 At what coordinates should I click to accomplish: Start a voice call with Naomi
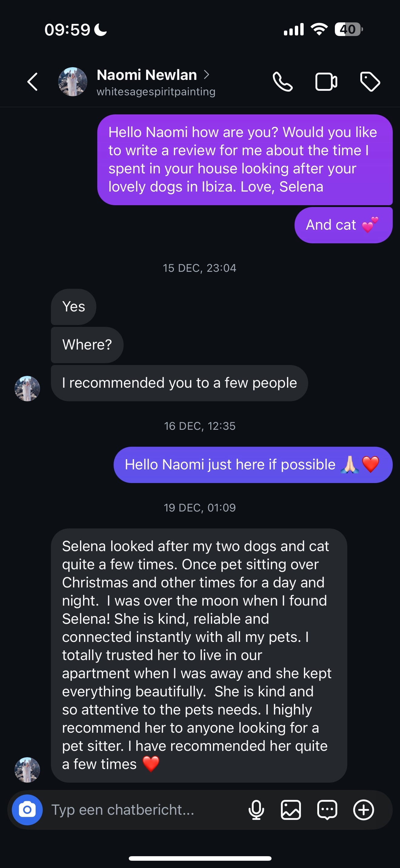pos(282,82)
